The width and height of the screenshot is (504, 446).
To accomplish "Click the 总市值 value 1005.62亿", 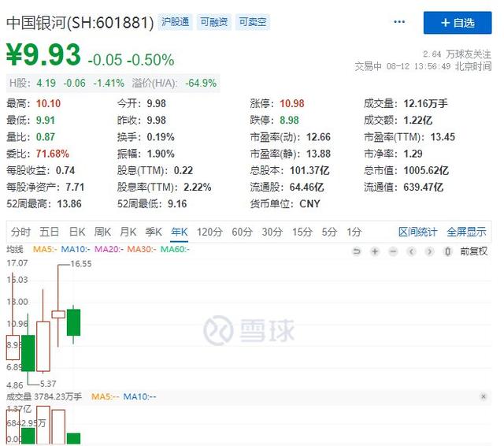I will 426,170.
